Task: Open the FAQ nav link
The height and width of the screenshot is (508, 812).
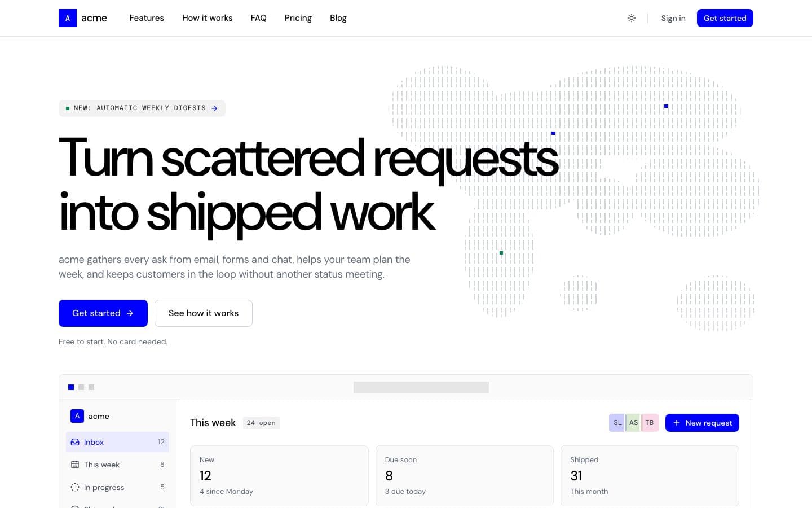Action: [x=258, y=18]
